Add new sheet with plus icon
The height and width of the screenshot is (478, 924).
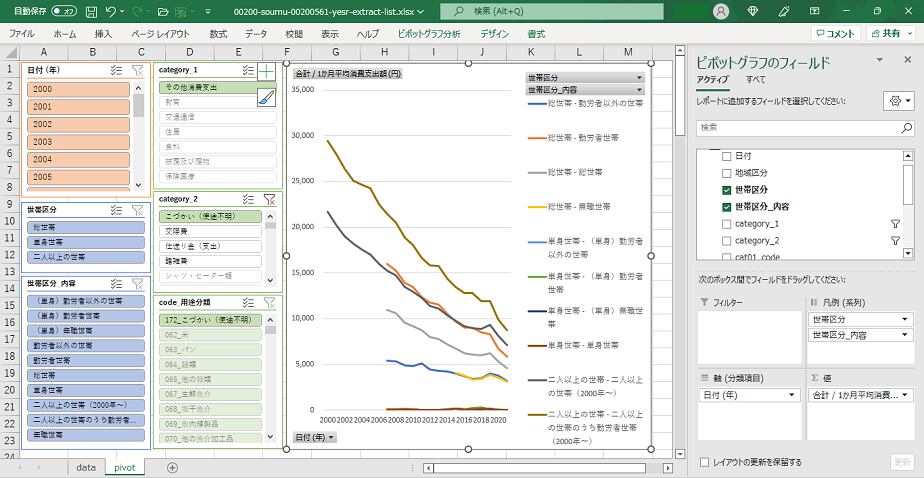[x=172, y=467]
